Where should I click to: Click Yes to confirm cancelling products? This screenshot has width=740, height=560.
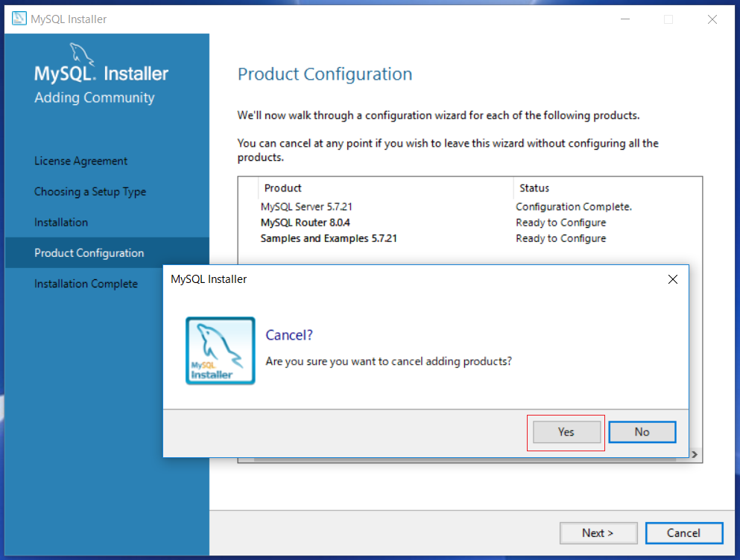tap(566, 432)
